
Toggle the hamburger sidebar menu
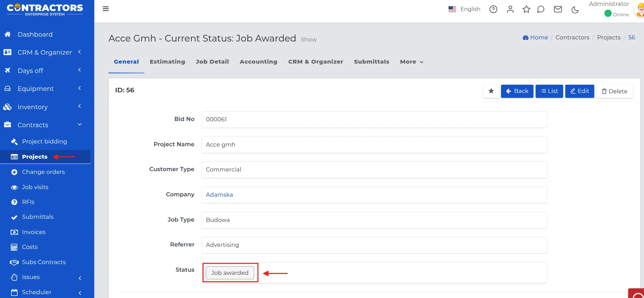[106, 9]
